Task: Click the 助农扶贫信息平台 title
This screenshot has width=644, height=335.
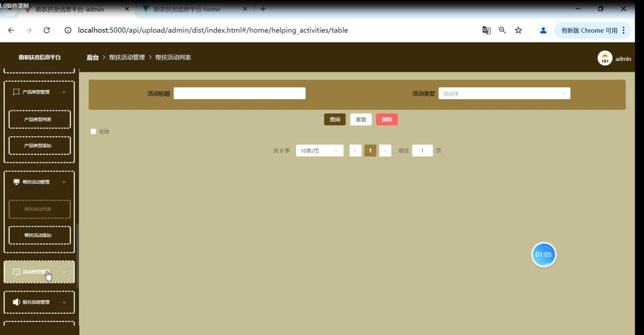Action: coord(40,57)
